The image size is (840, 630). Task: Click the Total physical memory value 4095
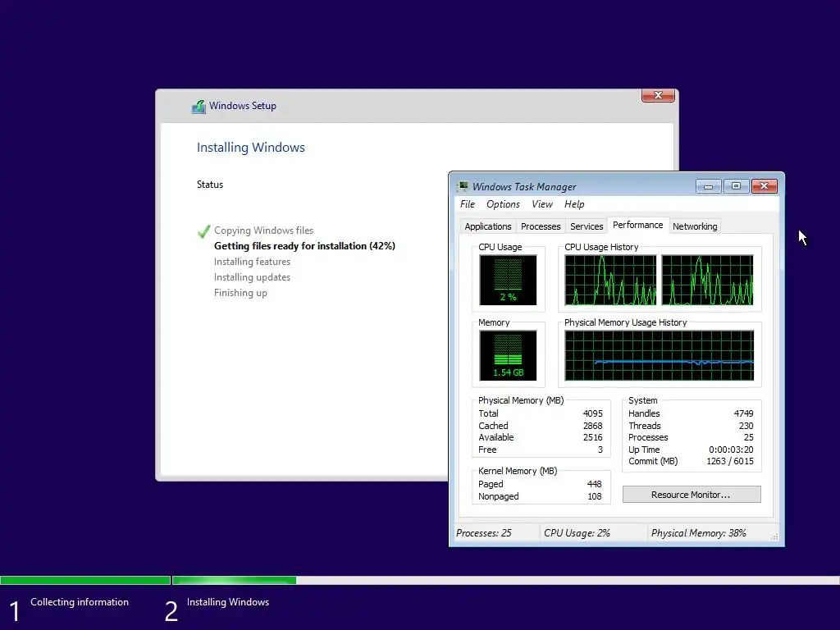[592, 413]
